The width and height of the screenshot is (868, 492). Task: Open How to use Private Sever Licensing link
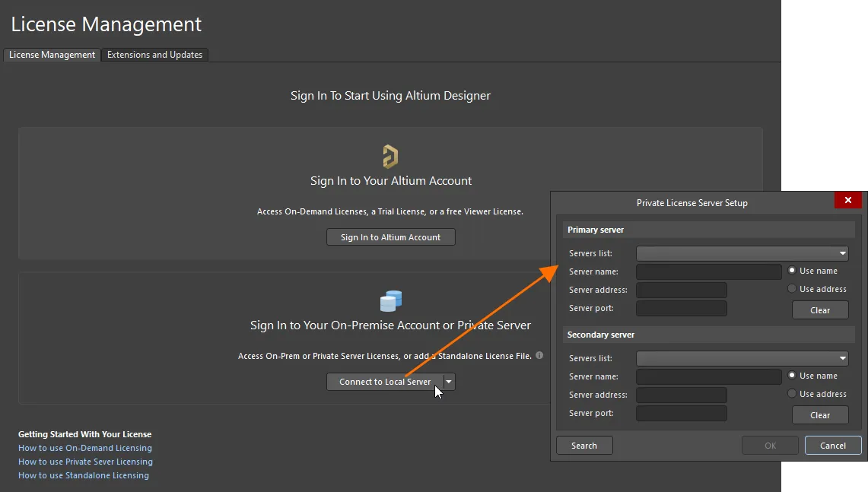click(x=86, y=462)
